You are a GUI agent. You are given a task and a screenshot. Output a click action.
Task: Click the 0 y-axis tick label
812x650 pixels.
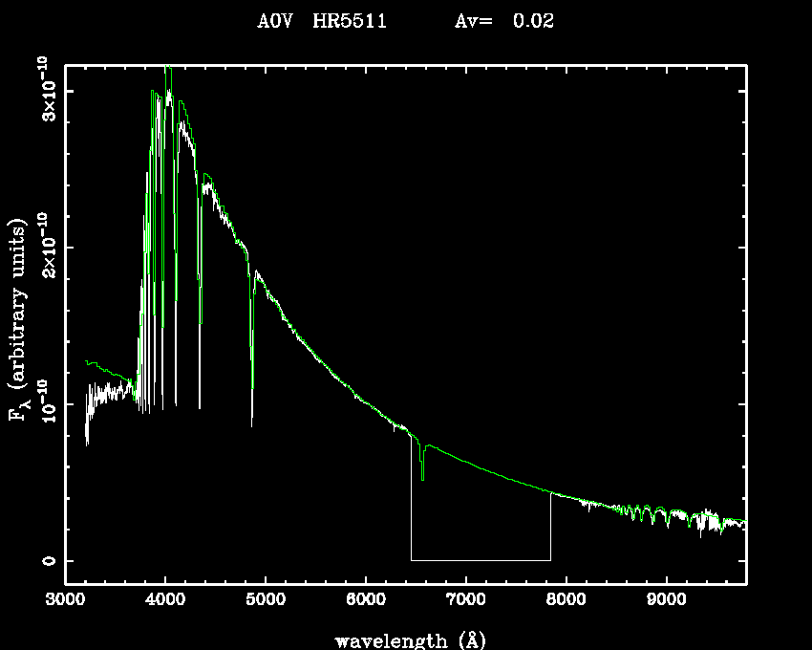coord(45,560)
